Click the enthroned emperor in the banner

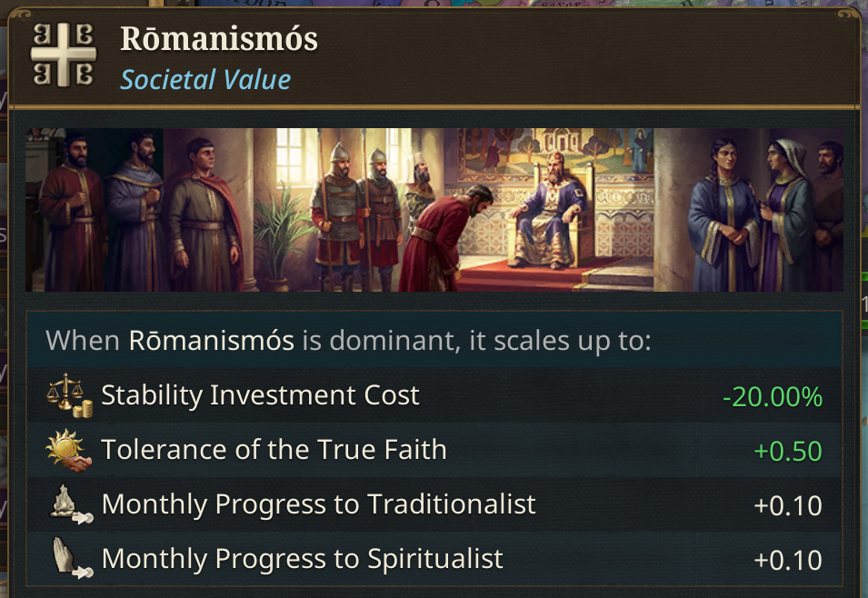[556, 204]
